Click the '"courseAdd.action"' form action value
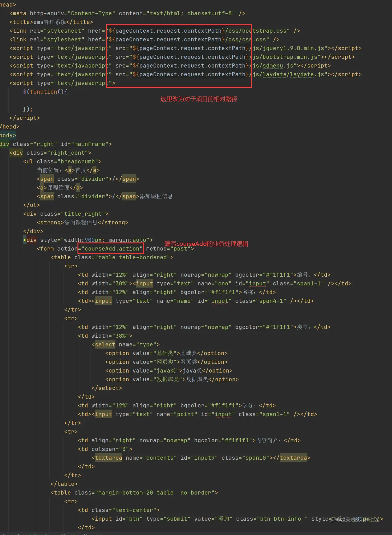This screenshot has height=535, width=392. click(112, 249)
